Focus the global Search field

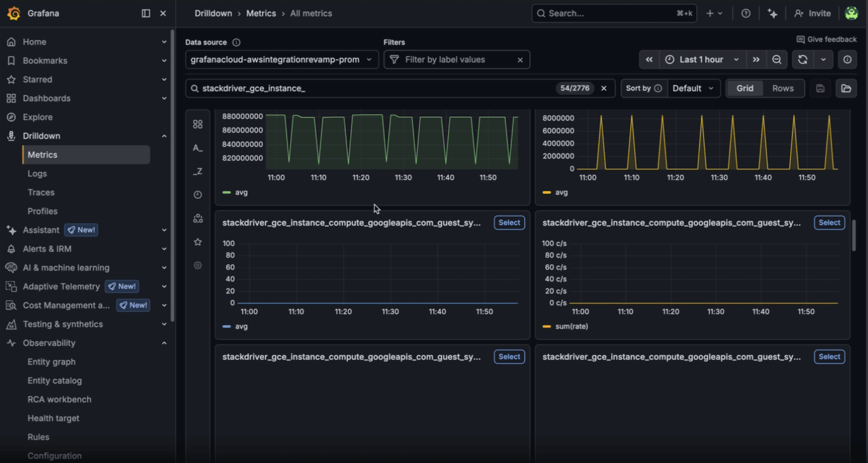click(x=614, y=14)
